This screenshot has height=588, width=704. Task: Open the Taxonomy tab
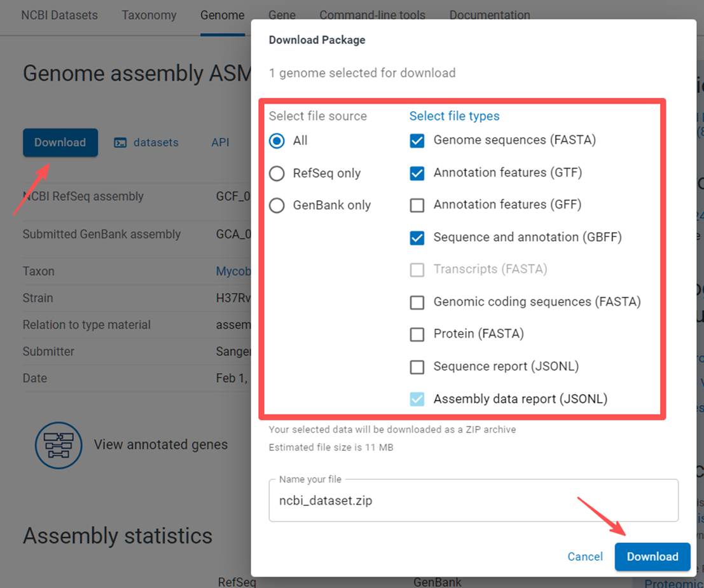pos(149,15)
